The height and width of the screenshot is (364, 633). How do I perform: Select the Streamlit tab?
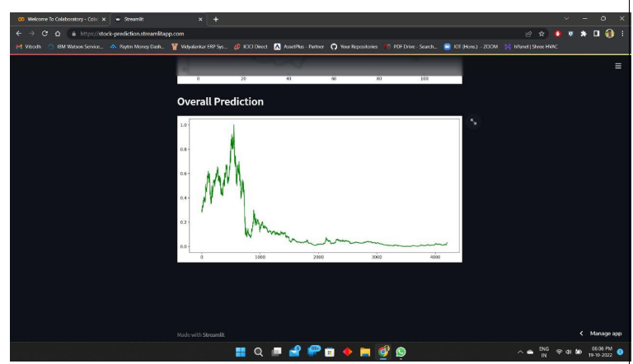click(x=158, y=20)
